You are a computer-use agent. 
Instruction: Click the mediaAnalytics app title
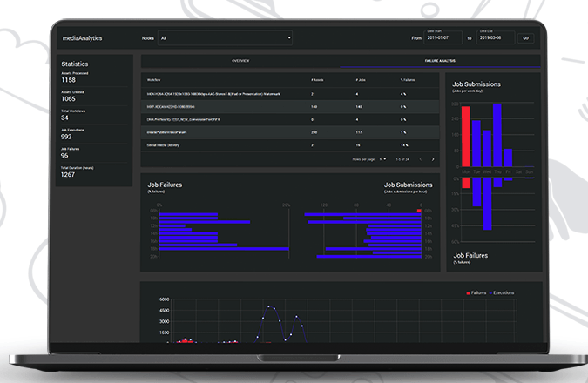[x=82, y=38]
